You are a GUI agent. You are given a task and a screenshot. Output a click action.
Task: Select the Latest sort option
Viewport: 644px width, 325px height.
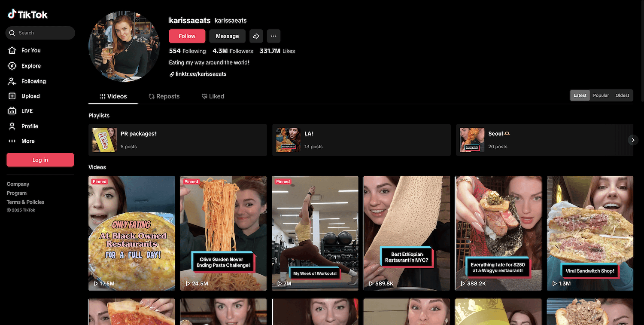[580, 95]
